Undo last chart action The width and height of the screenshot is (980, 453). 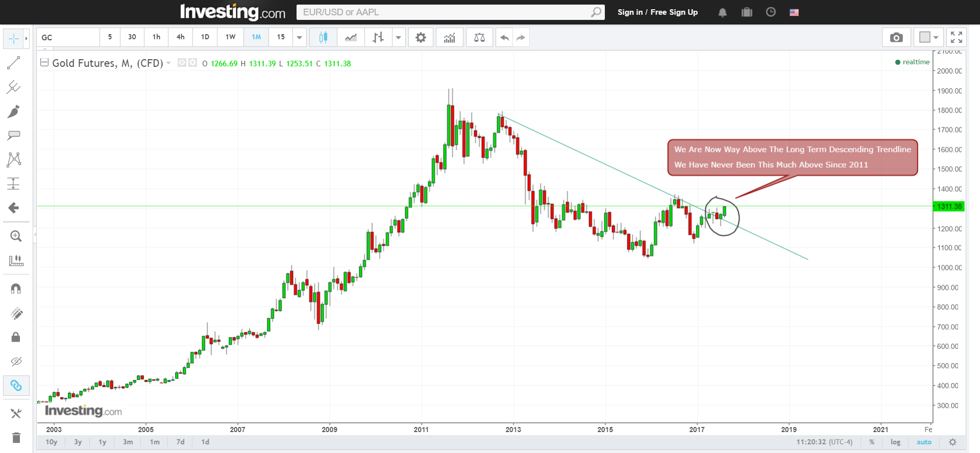coord(504,37)
